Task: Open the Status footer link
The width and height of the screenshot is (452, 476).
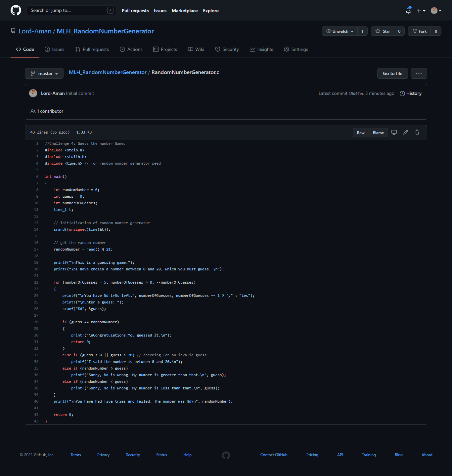Action: pos(161,455)
